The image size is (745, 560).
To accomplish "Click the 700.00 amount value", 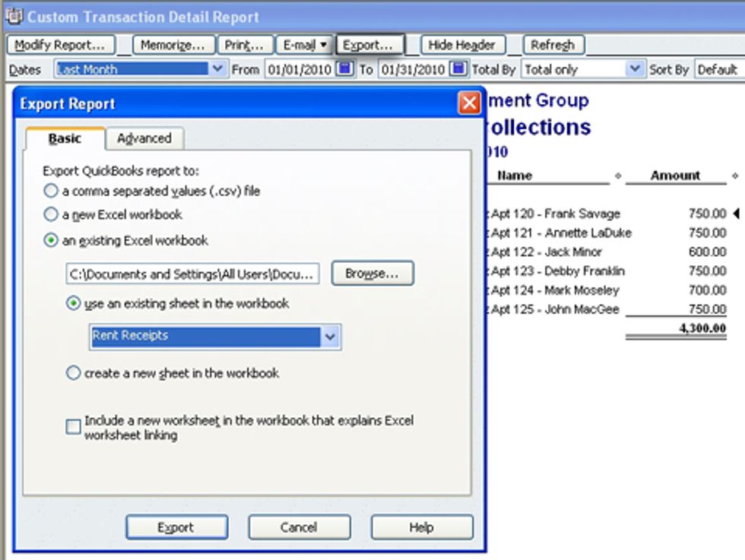I will (708, 289).
